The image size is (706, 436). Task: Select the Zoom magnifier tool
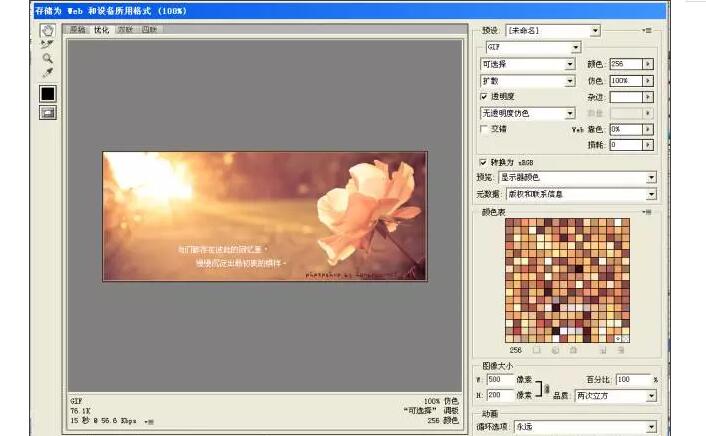click(47, 58)
